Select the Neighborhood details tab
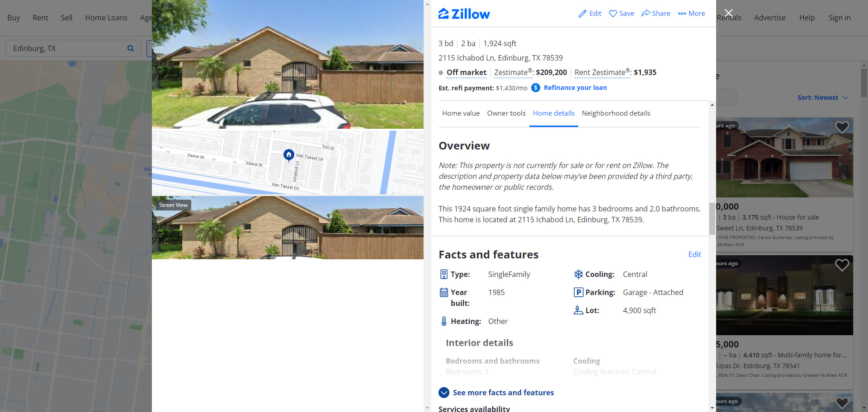Image resolution: width=868 pixels, height=412 pixels. [616, 113]
